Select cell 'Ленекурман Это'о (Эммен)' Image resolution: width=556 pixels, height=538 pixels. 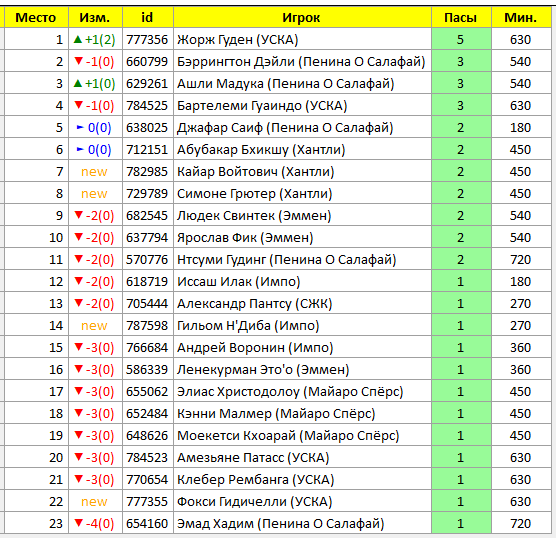pyautogui.click(x=302, y=369)
